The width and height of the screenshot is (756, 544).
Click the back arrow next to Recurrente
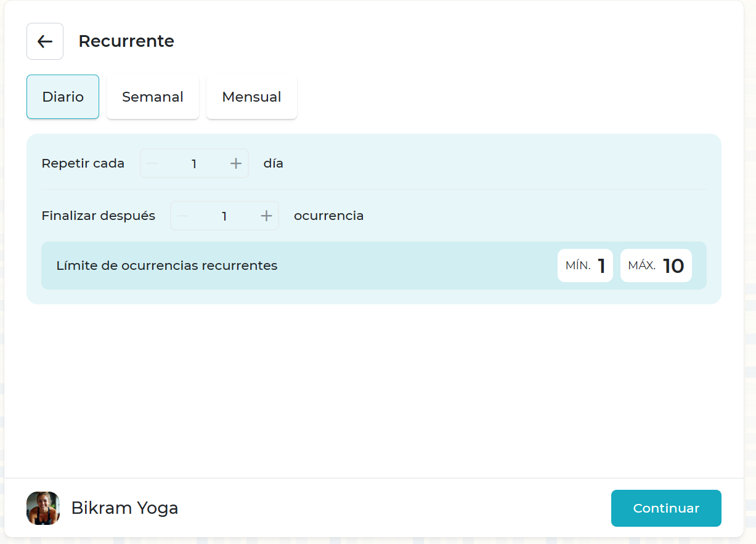pyautogui.click(x=45, y=41)
